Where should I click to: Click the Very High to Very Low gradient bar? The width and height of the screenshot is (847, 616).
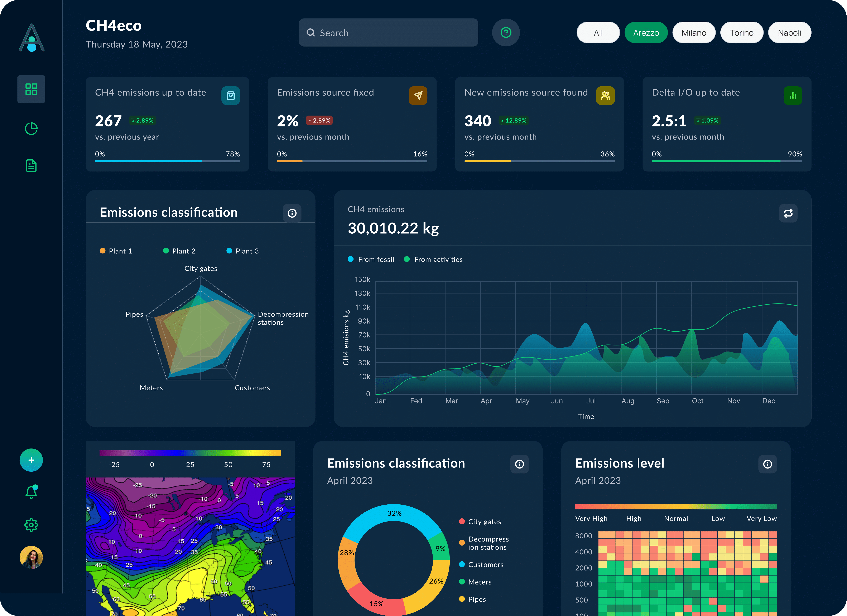coord(676,507)
